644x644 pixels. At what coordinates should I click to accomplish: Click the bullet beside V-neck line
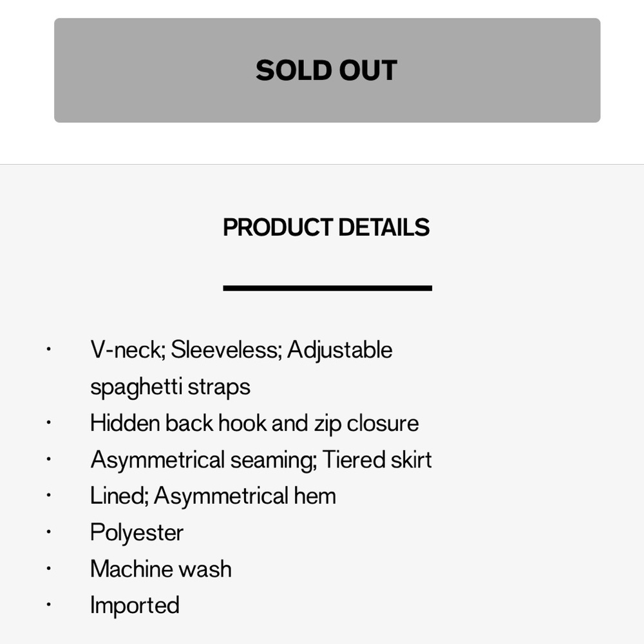48,350
